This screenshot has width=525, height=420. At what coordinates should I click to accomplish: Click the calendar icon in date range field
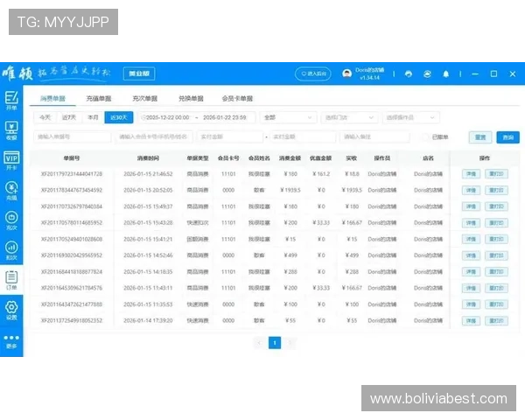pos(143,117)
